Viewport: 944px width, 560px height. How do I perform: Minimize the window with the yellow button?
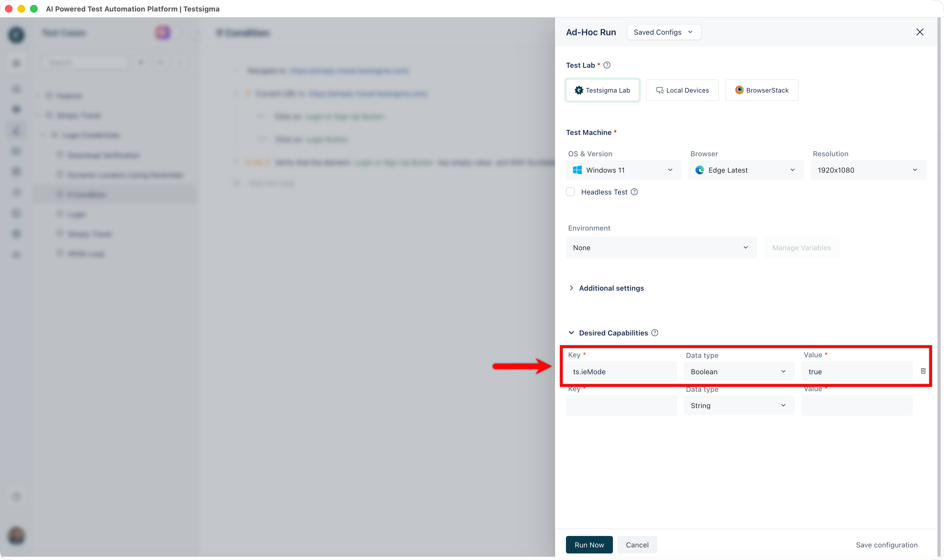[x=21, y=9]
